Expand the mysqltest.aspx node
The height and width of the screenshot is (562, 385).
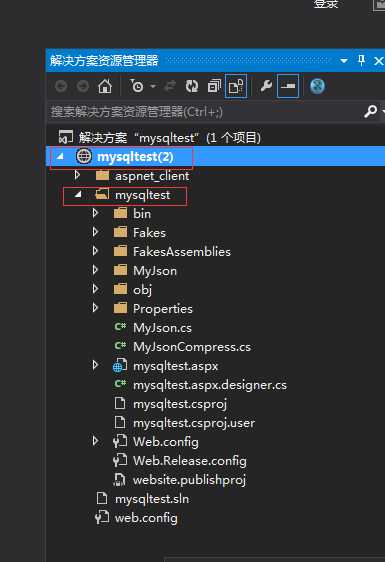(95, 365)
